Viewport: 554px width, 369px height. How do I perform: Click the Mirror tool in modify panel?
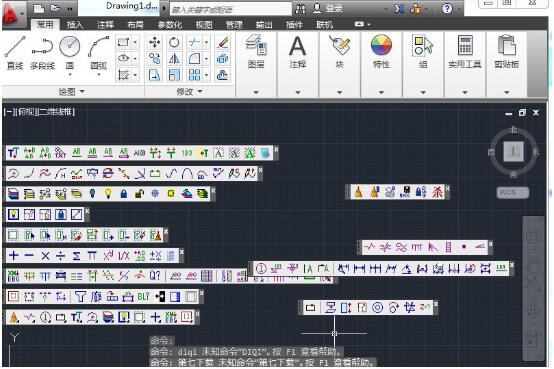[x=174, y=59]
